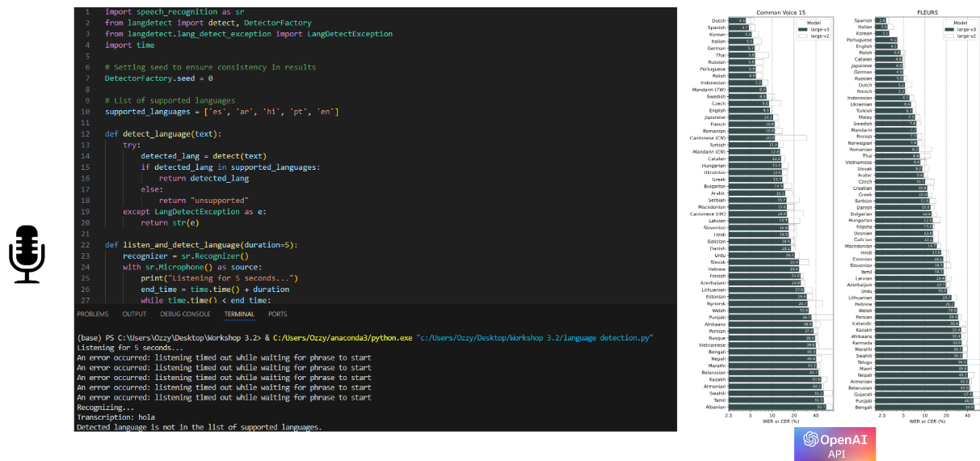Click large-v3 legend swatch in Common Voice chart
Image resolution: width=980 pixels, height=461 pixels.
[x=801, y=29]
